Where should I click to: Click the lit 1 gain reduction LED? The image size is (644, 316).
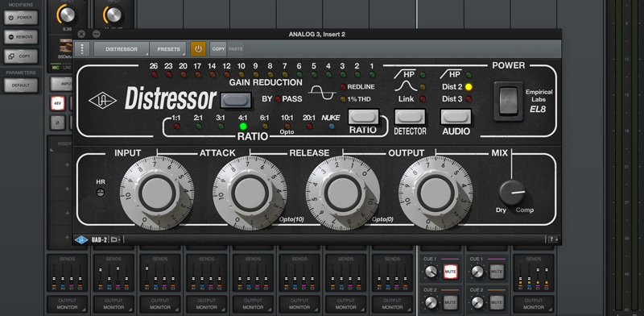point(372,74)
